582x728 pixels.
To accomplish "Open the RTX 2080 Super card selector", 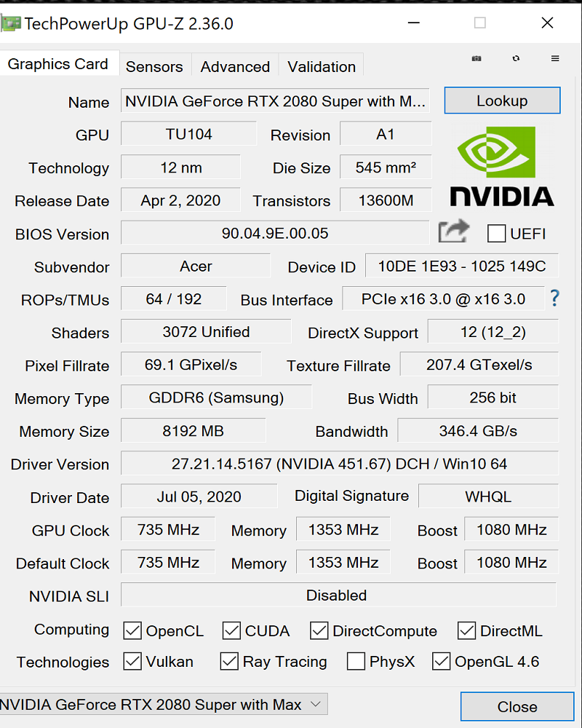I will coord(164,704).
